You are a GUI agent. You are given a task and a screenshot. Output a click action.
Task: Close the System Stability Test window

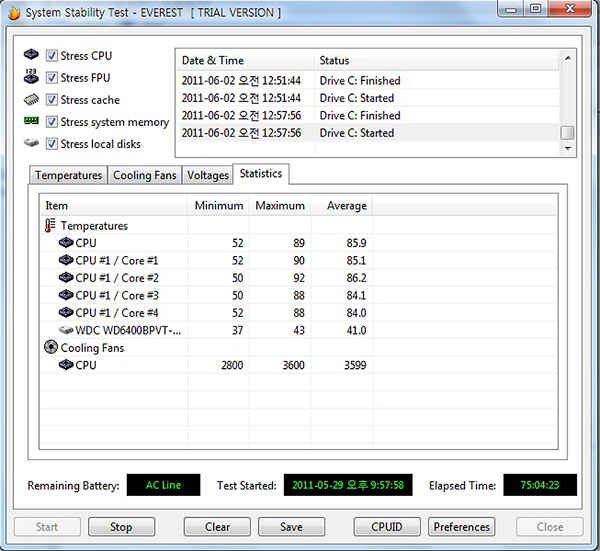(570, 8)
